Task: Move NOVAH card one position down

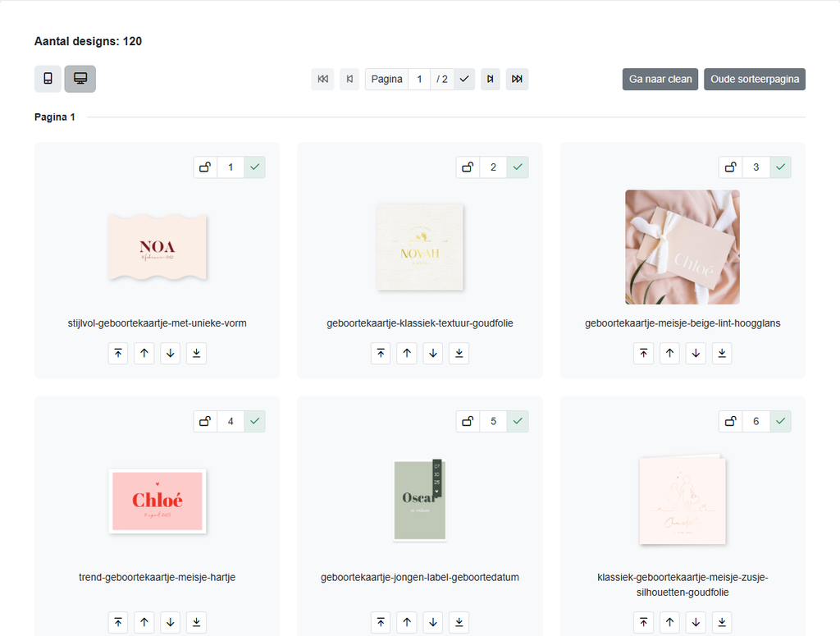Action: pyautogui.click(x=433, y=353)
